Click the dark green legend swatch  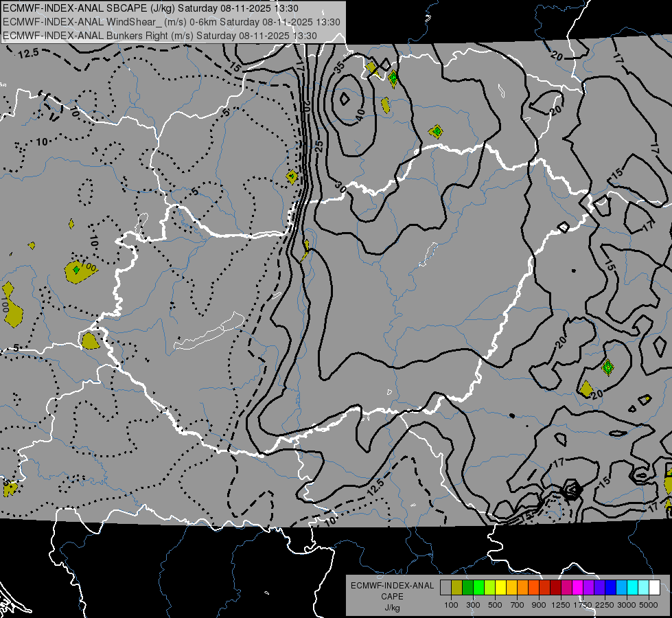coord(468,588)
